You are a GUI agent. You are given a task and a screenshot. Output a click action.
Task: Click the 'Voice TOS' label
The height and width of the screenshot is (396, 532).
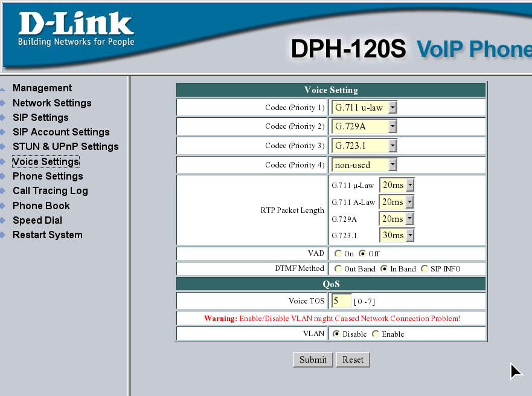pos(306,301)
